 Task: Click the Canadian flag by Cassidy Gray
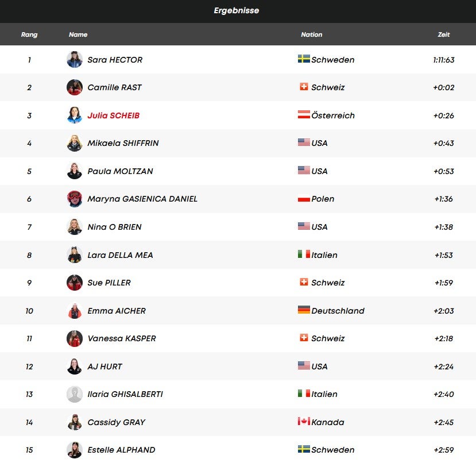304,422
